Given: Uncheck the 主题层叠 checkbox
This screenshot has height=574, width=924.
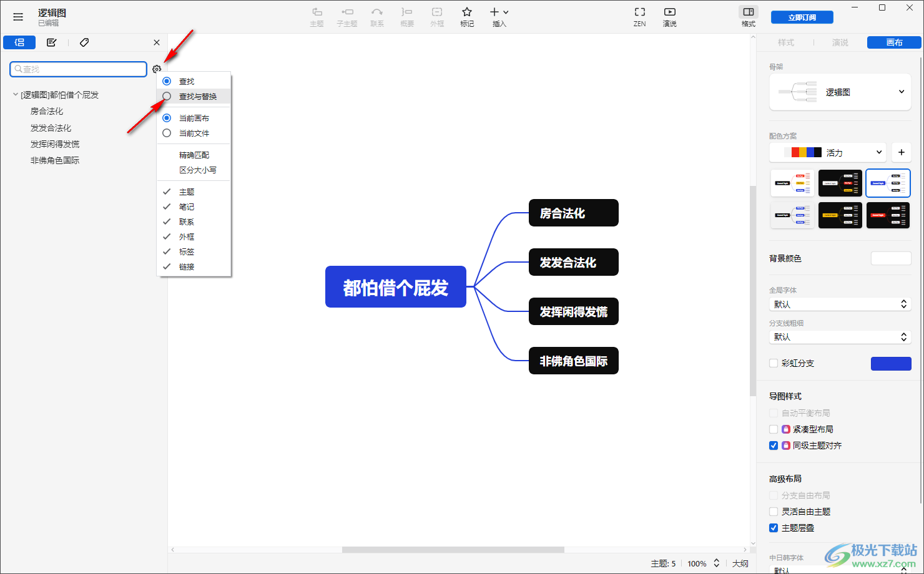Looking at the screenshot, I should tap(774, 528).
